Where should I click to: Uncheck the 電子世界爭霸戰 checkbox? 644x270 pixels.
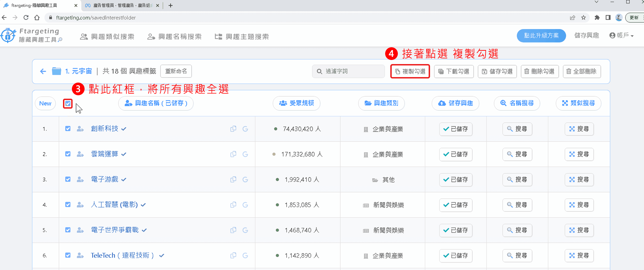(x=68, y=230)
